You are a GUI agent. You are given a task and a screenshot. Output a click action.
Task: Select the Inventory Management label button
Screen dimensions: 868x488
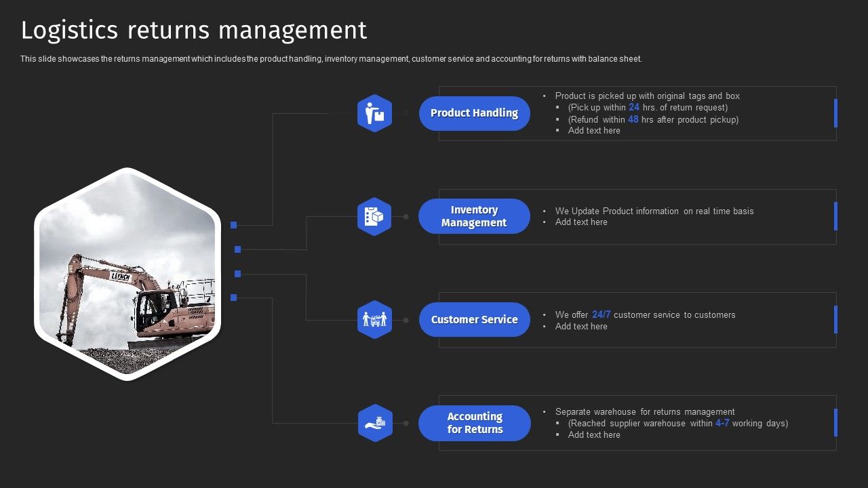pyautogui.click(x=474, y=216)
